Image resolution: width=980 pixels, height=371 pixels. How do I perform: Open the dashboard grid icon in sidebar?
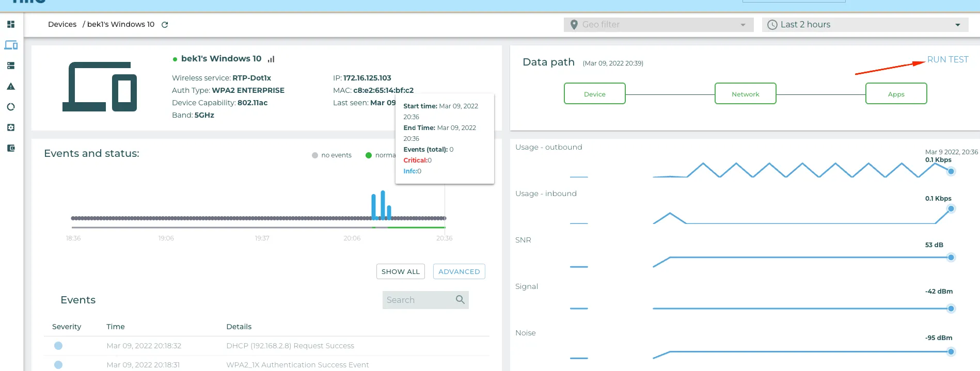(x=11, y=24)
